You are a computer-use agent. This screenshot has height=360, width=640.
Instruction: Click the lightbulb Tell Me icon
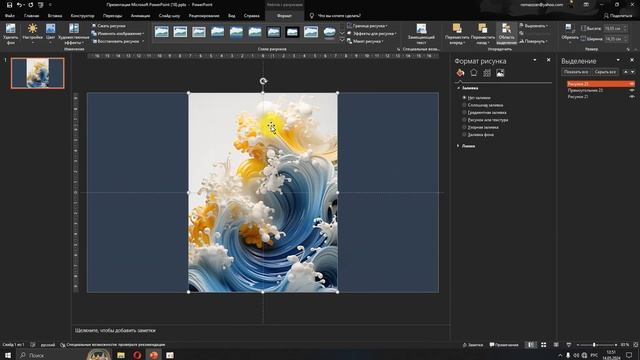click(x=312, y=16)
